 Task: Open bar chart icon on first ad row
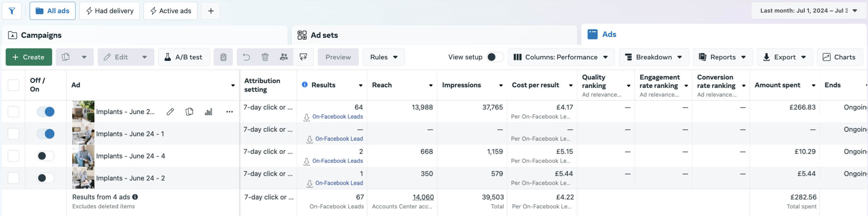coord(209,112)
